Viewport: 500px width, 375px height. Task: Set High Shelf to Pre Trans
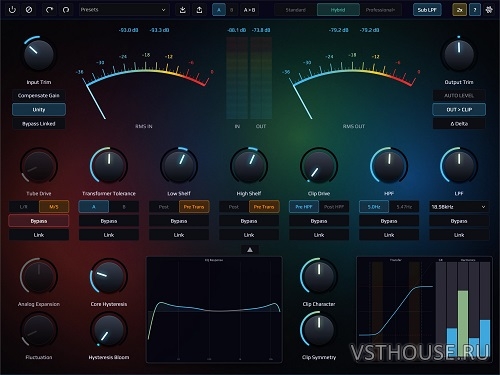pos(264,207)
